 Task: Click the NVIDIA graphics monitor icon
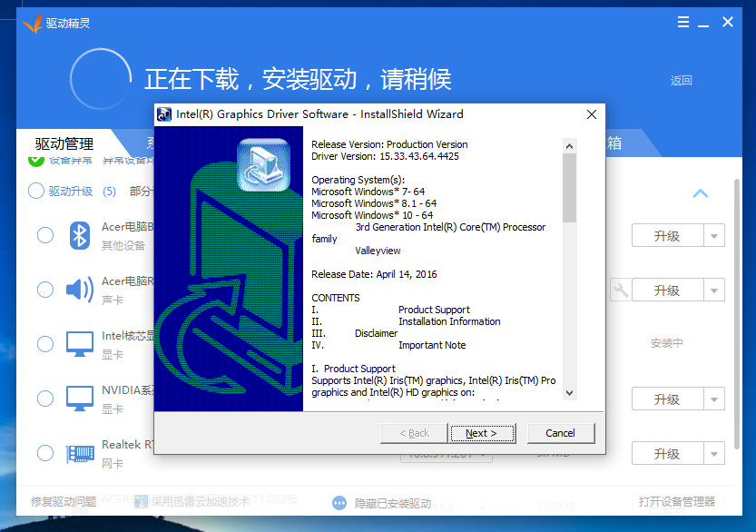coord(80,399)
